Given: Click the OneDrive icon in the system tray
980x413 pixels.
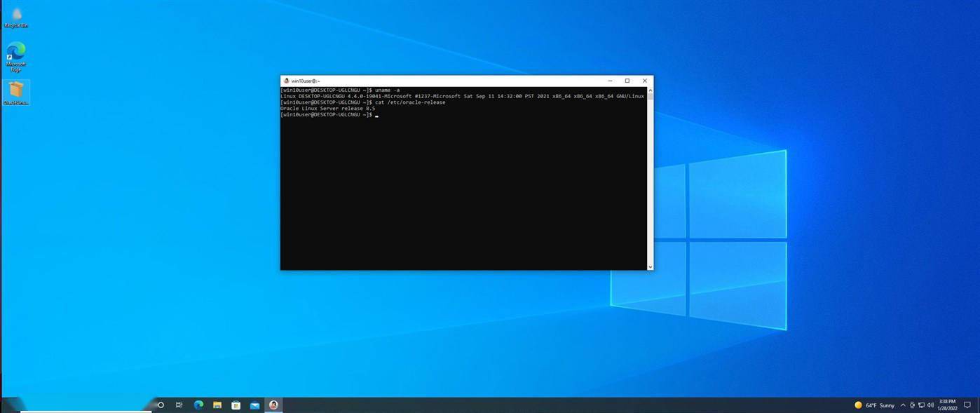Looking at the screenshot, I should click(x=912, y=405).
